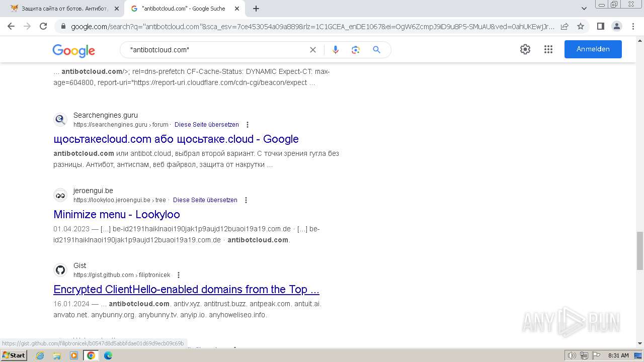The image size is (644, 362).
Task: Click the Gist site name
Action: (x=79, y=265)
